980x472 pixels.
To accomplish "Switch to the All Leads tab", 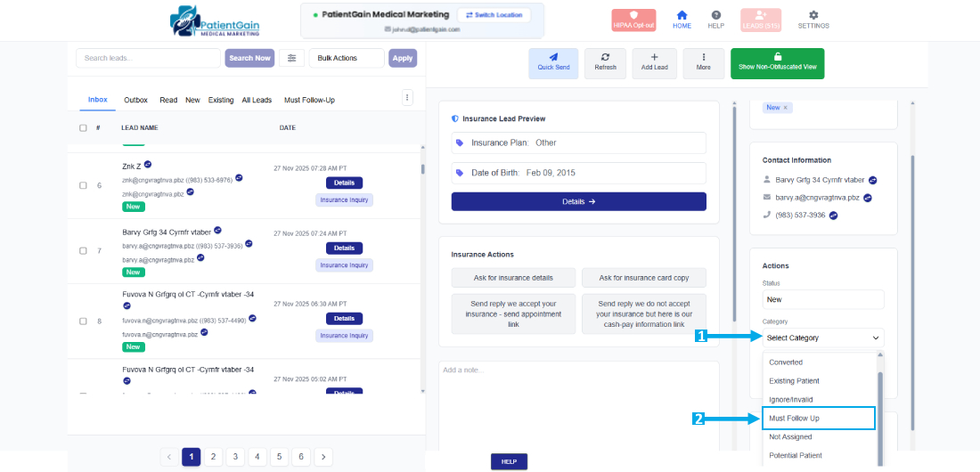I will click(257, 100).
